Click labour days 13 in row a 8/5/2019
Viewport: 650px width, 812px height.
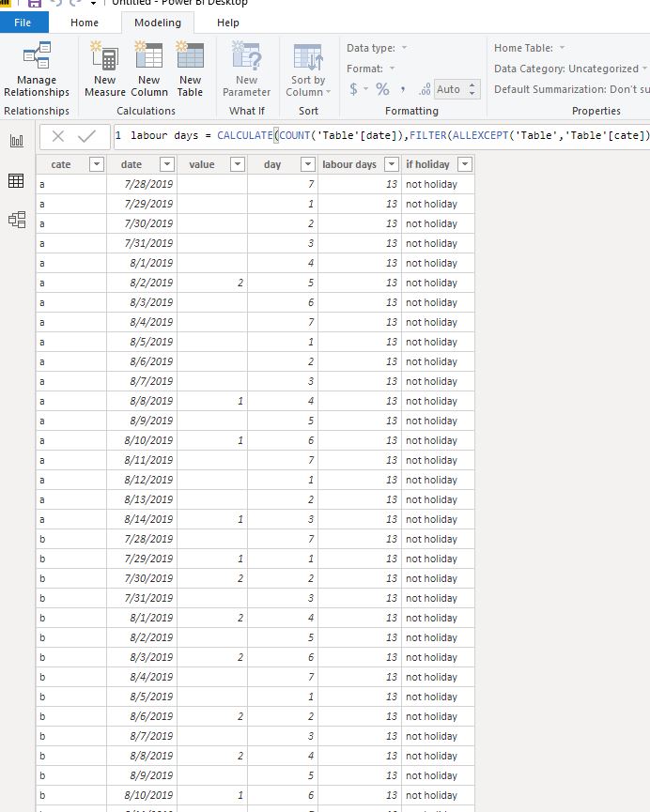[360, 342]
